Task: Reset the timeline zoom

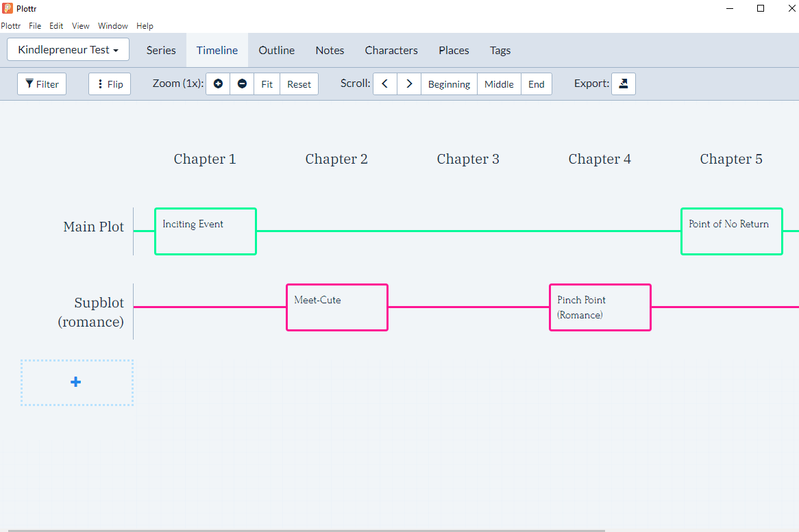Action: [x=299, y=84]
